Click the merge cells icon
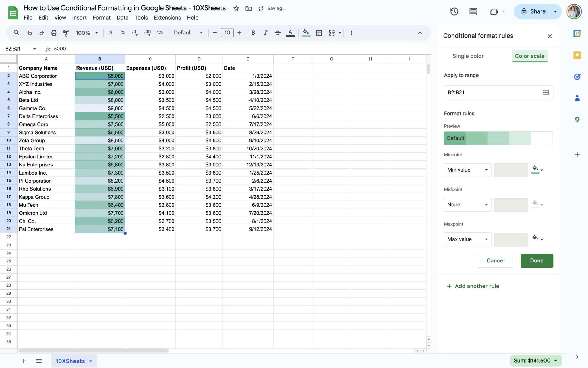 pos(332,33)
